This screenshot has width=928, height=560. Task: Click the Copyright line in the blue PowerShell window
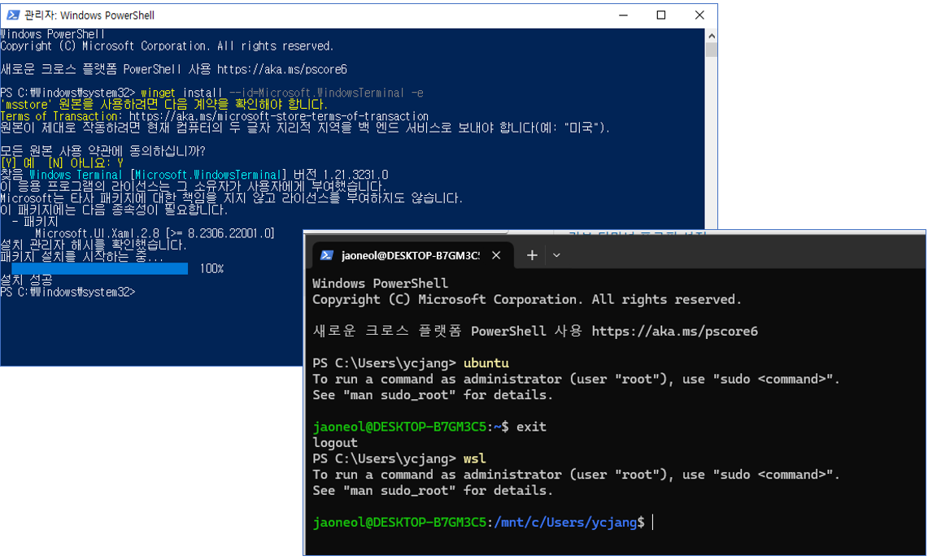(x=167, y=46)
